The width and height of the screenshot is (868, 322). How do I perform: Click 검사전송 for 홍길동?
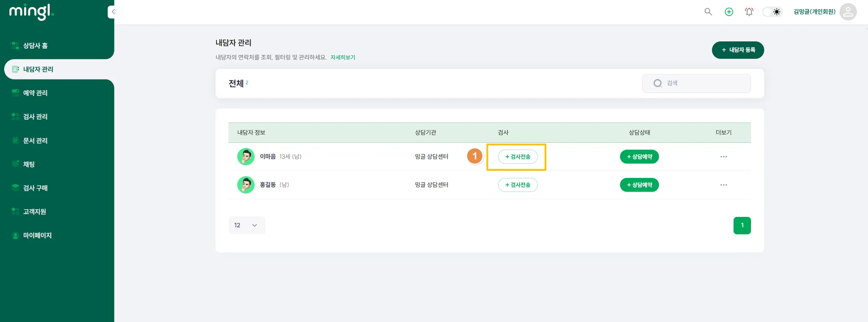point(517,185)
